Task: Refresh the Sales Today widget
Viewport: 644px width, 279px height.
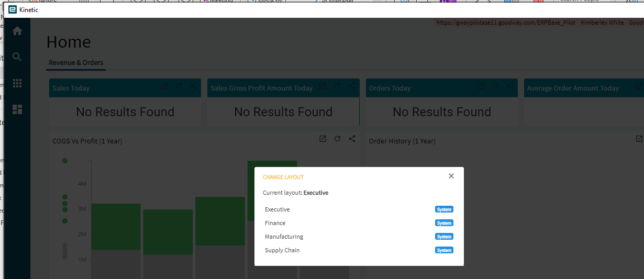Action: pyautogui.click(x=179, y=86)
